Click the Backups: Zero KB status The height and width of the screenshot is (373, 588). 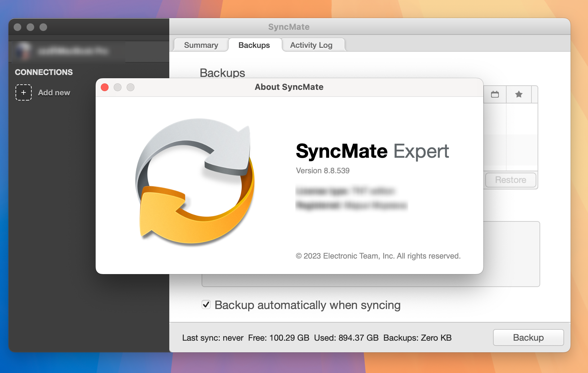[417, 338]
